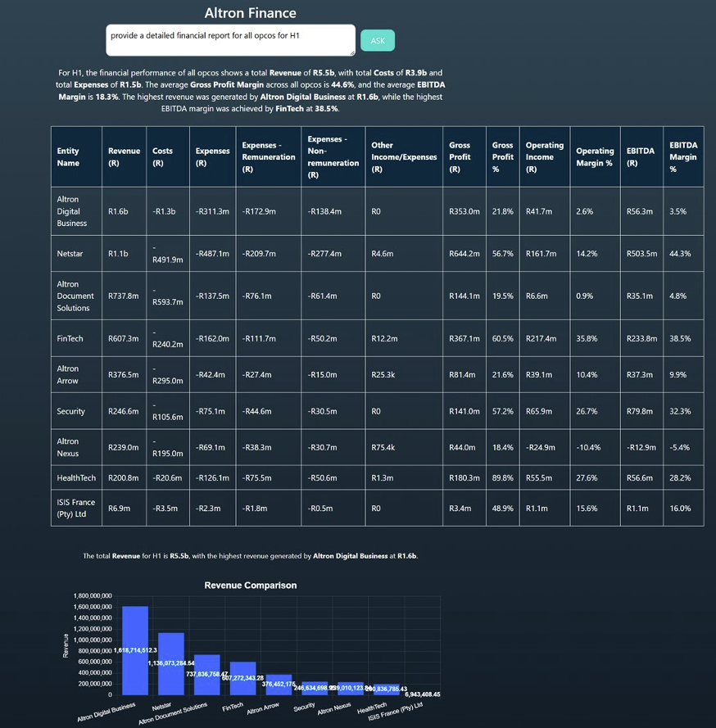Click the Altron Digital Business revenue bar
This screenshot has height=728, width=716.
(x=135, y=650)
